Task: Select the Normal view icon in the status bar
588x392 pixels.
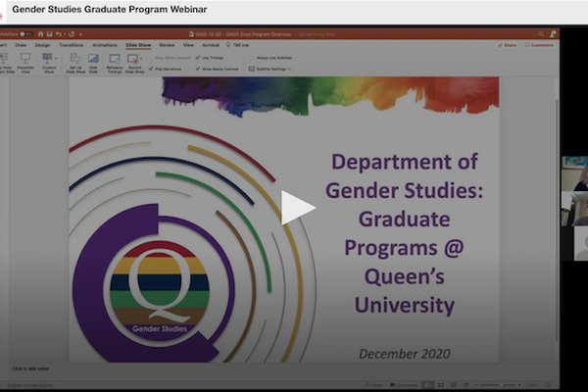Action: [427, 385]
